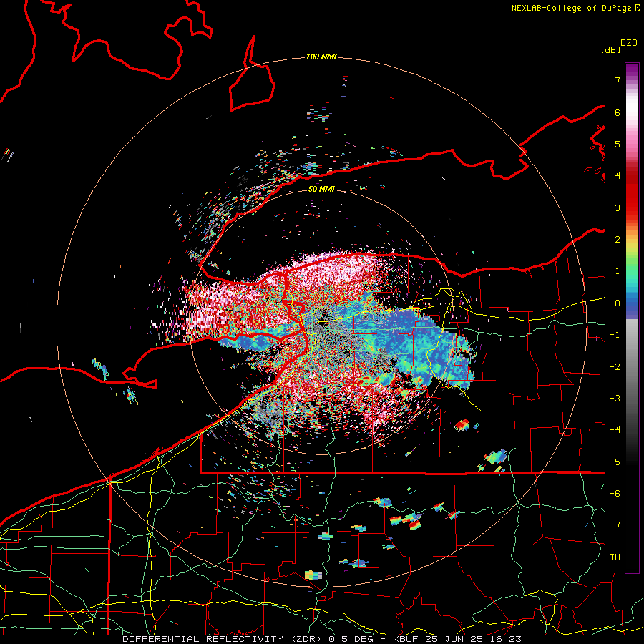Screen dimensions: 644x644
Task: Click the 0 tick label on the color scale
Action: [x=618, y=303]
